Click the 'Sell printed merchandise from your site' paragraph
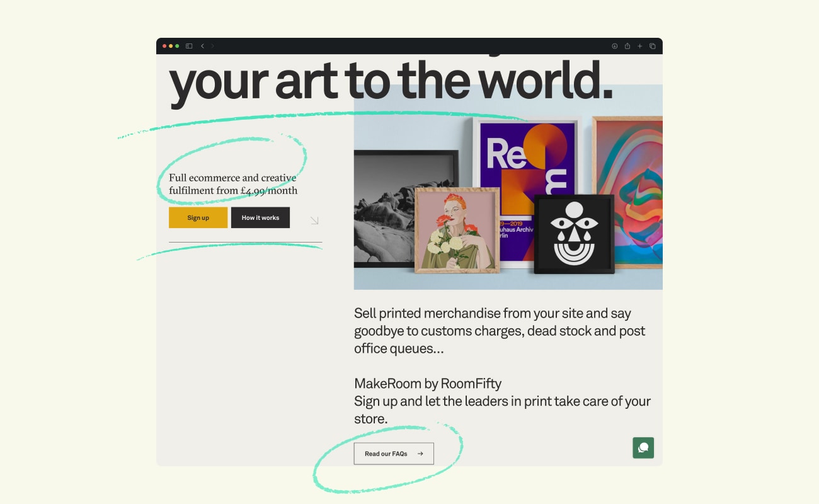819x504 pixels. (500, 331)
